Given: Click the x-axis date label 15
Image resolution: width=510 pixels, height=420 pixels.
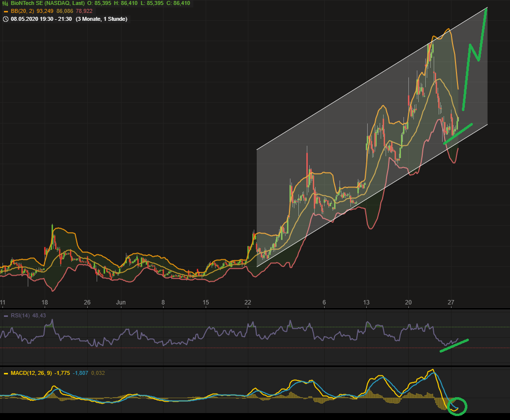Looking at the screenshot, I should pos(206,302).
